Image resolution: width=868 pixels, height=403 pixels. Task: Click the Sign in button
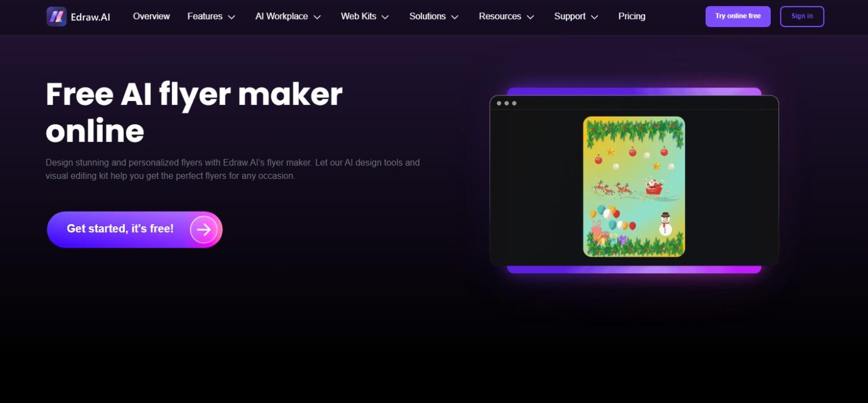tap(802, 16)
